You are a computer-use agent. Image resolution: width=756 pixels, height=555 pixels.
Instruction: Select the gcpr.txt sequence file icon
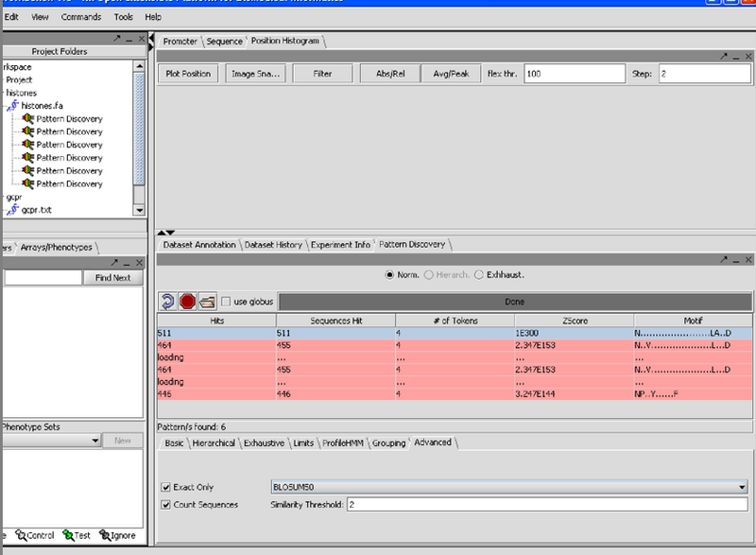point(13,210)
